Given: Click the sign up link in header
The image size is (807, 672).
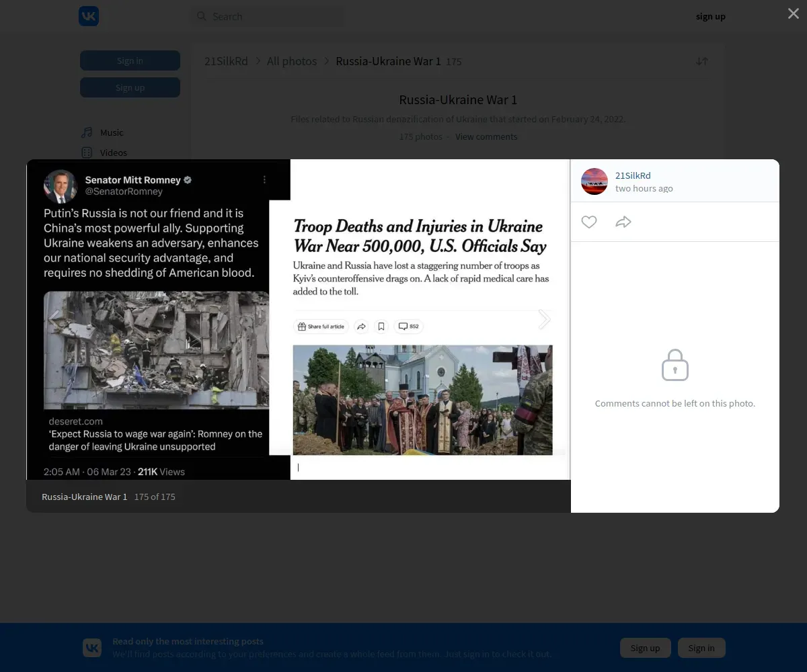Looking at the screenshot, I should tap(710, 16).
